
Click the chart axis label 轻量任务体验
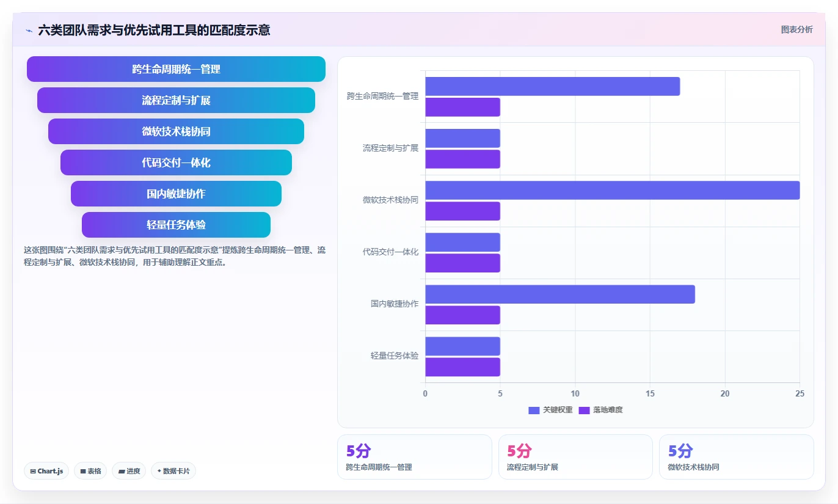(395, 356)
